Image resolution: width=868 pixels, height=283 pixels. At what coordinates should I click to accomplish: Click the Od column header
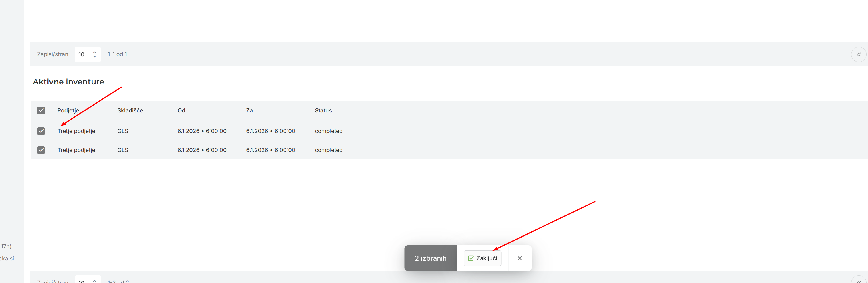[181, 110]
